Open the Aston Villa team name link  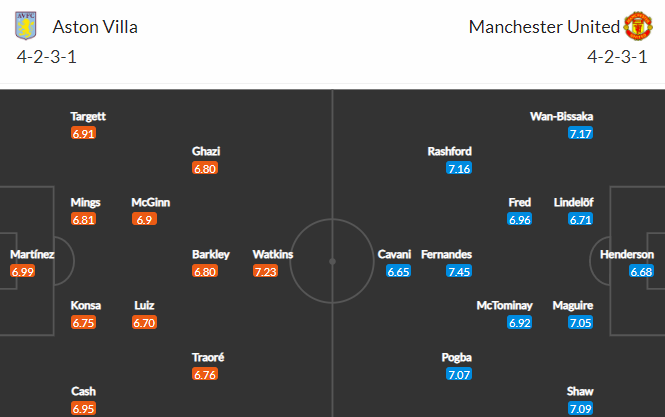(x=95, y=27)
